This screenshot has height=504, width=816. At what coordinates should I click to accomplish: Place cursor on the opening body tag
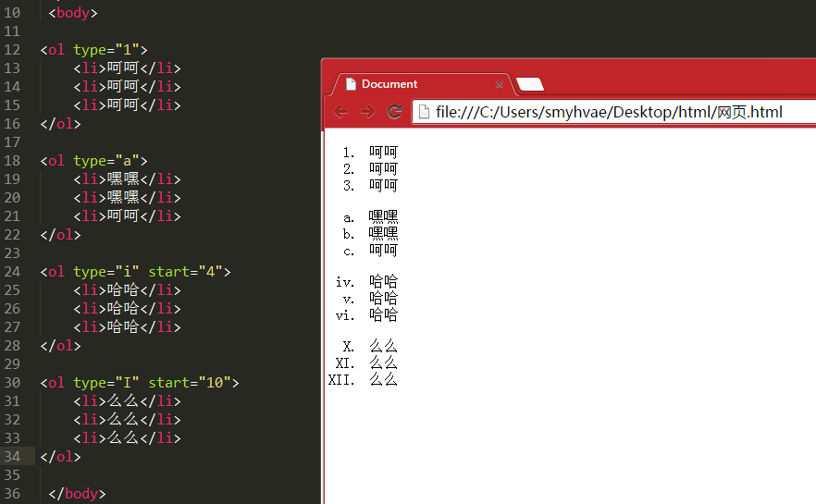coord(73,13)
